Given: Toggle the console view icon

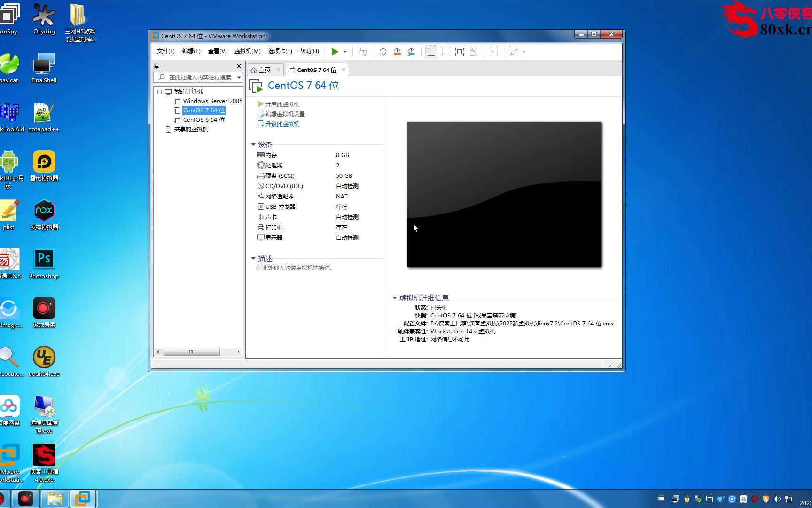Looking at the screenshot, I should tap(494, 52).
